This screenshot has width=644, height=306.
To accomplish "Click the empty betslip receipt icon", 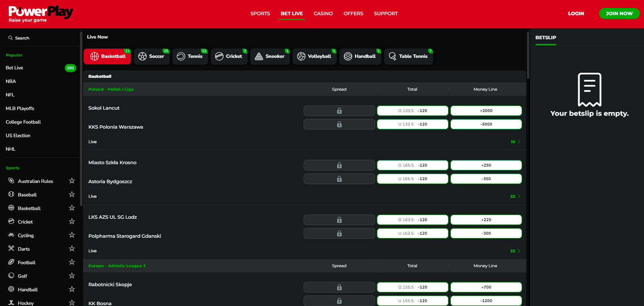I will [x=589, y=89].
